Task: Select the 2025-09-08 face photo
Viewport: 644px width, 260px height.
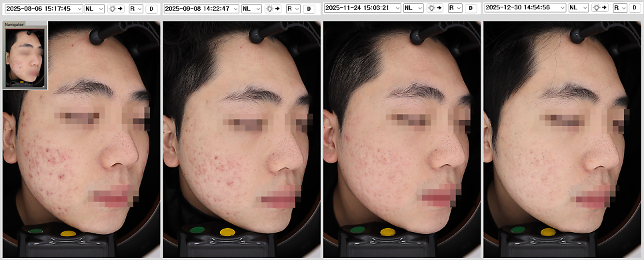Action: (x=241, y=139)
